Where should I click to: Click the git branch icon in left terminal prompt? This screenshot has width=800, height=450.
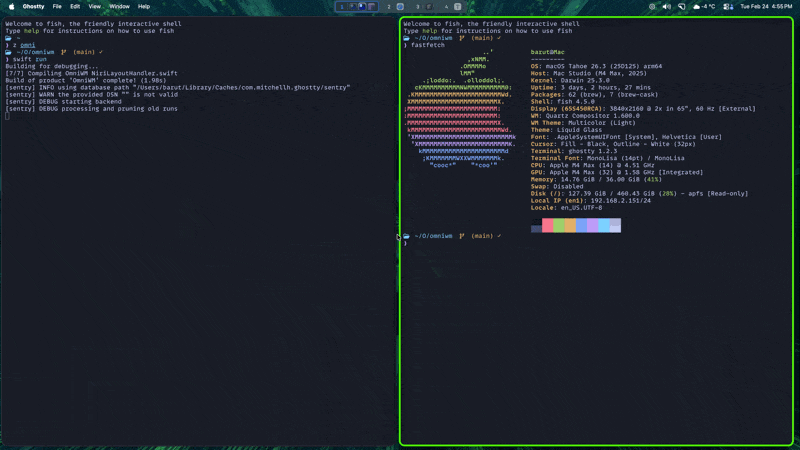64,52
